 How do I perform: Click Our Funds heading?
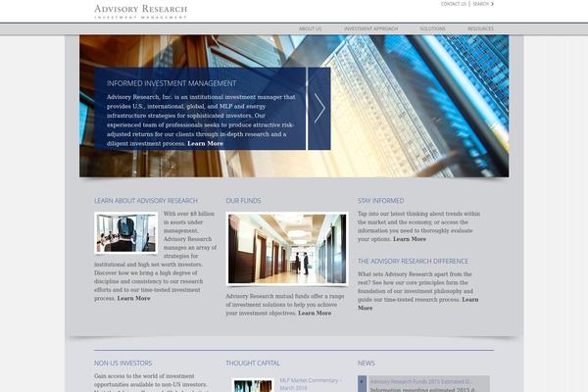click(x=243, y=201)
